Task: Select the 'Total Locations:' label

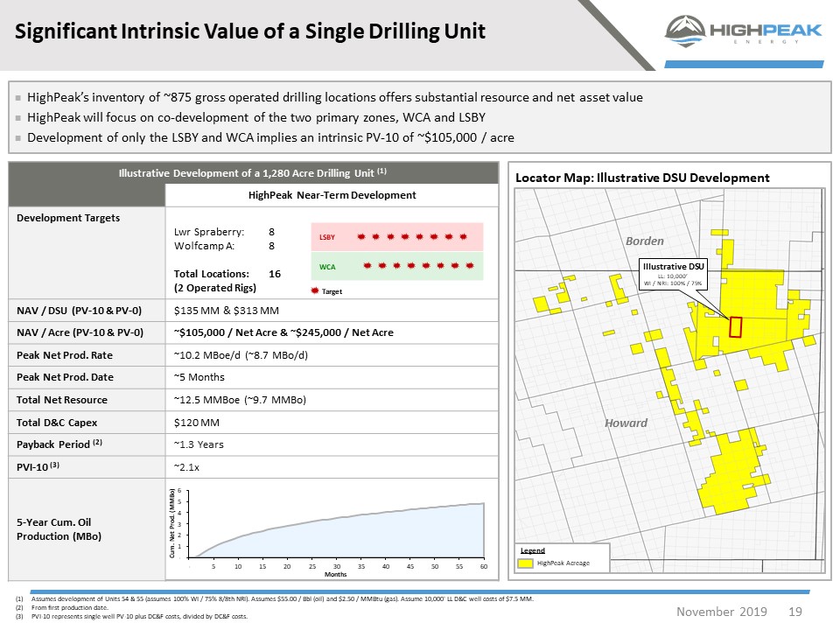Action: click(212, 274)
